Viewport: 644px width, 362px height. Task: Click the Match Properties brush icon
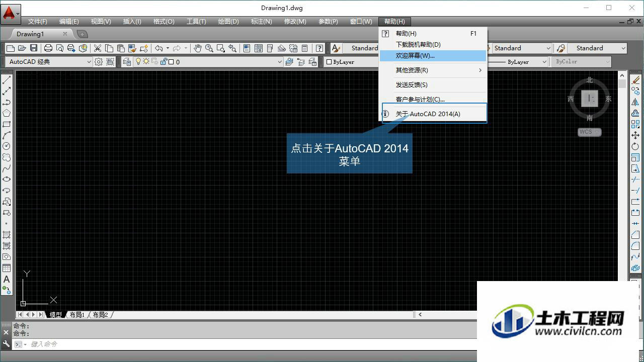tap(132, 48)
